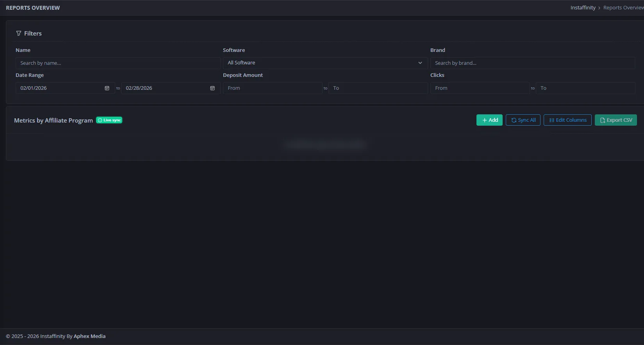Focus the Search by brand field
The height and width of the screenshot is (345, 644).
532,63
